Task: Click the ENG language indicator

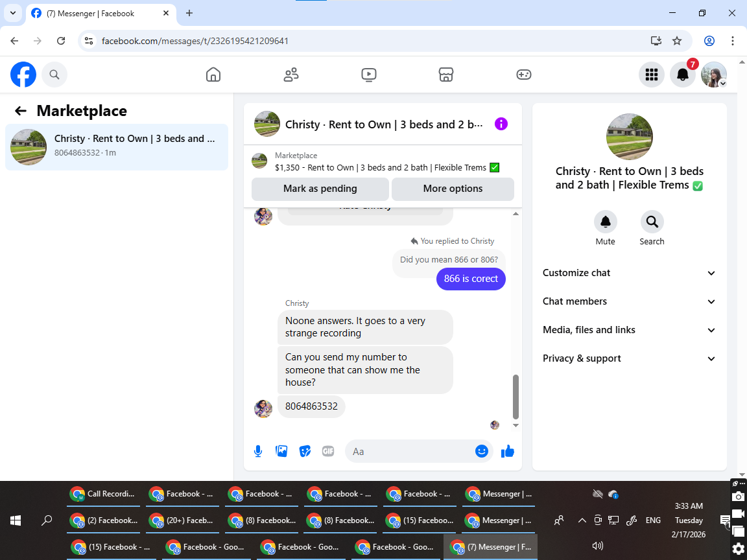Action: [653, 520]
